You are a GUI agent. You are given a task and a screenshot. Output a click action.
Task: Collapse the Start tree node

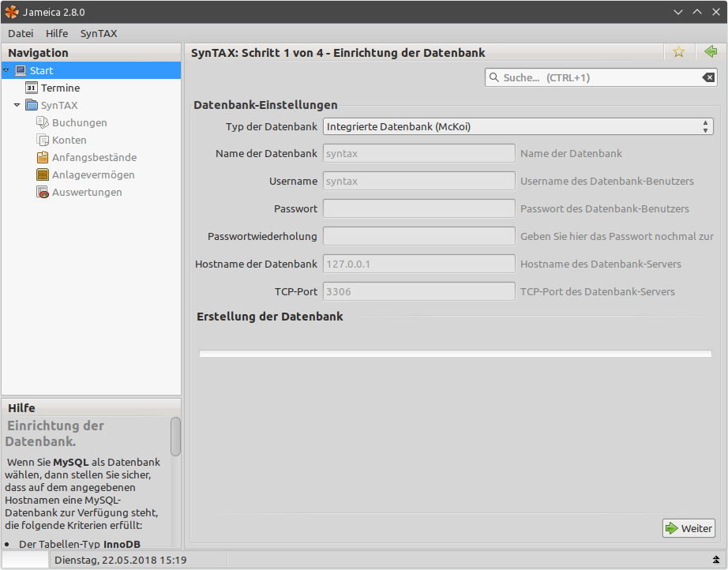pos(6,70)
